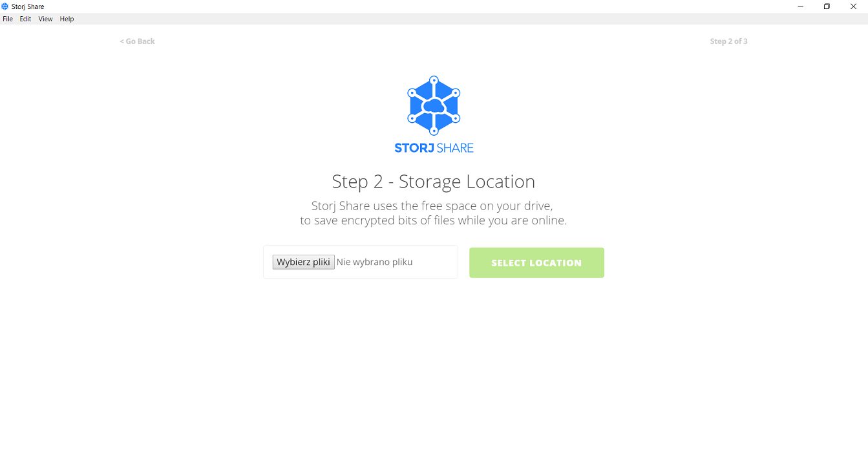Image resolution: width=868 pixels, height=459 pixels.
Task: Click the encrypted bits of files sentence
Action: click(433, 220)
